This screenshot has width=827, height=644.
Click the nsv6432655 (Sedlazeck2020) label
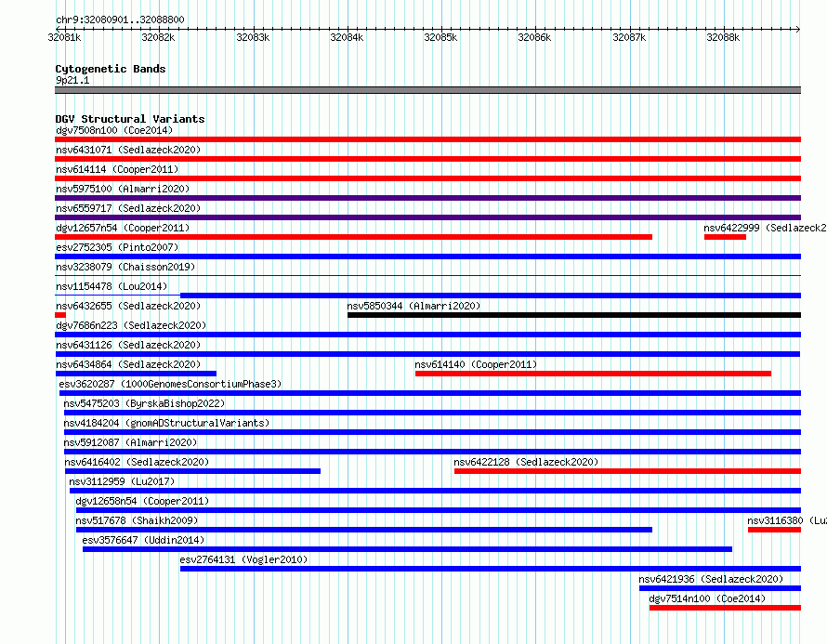[128, 306]
